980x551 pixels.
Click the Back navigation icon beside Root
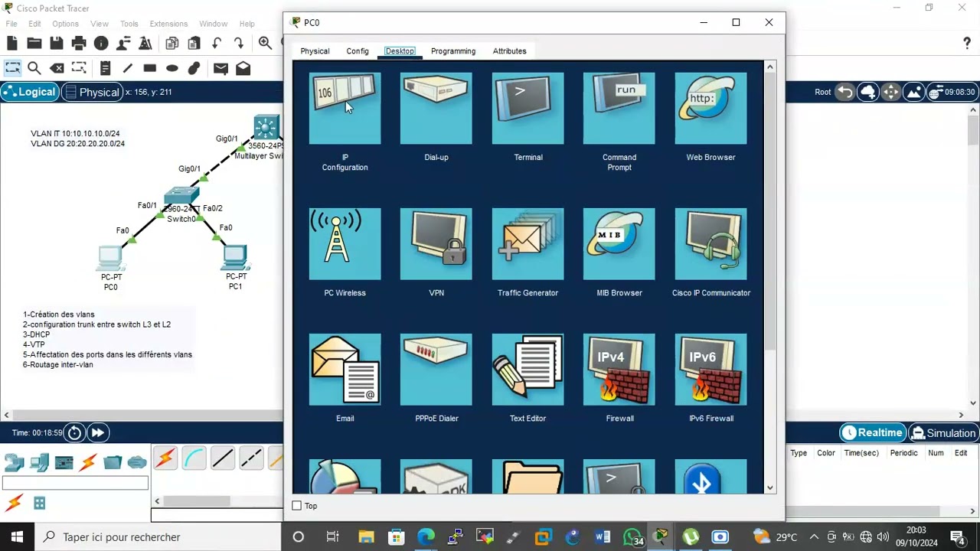(844, 92)
